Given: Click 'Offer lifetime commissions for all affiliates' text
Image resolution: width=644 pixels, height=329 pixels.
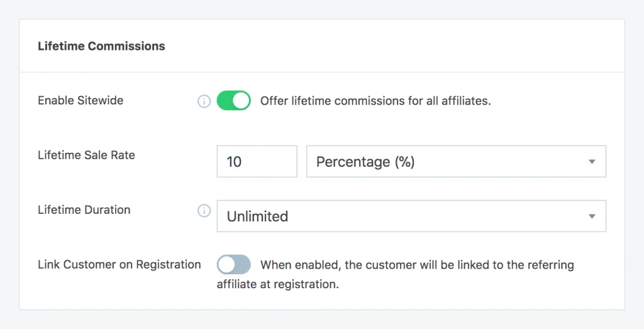Looking at the screenshot, I should pos(376,101).
